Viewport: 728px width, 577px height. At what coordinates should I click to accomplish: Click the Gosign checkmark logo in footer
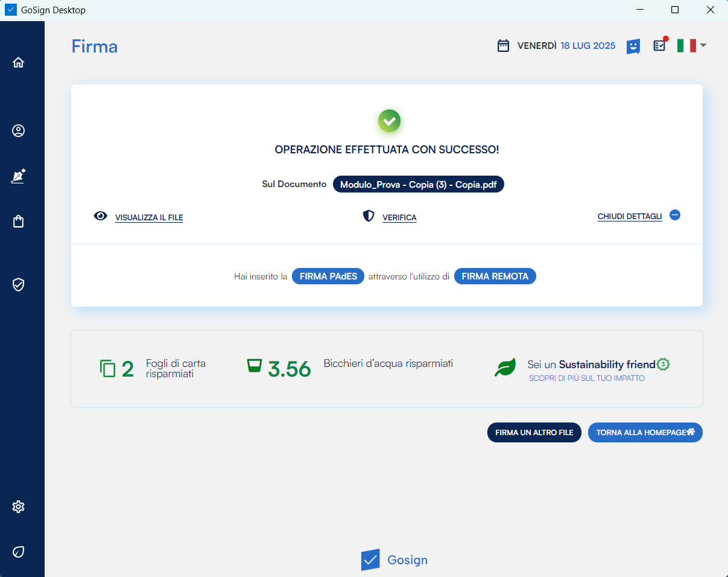tap(370, 559)
